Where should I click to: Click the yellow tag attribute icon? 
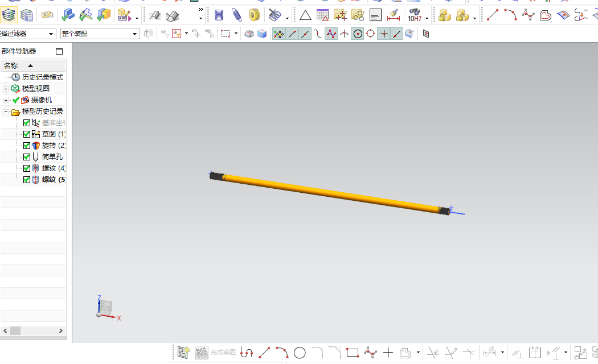click(x=47, y=15)
